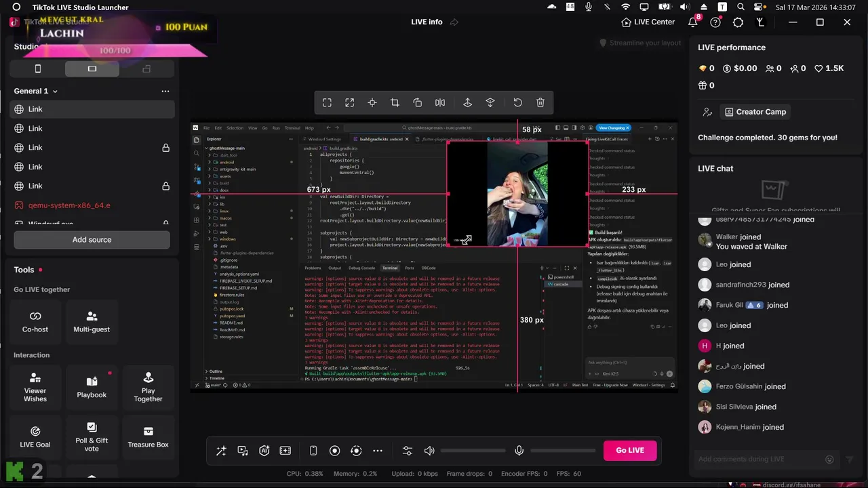Center the selected source on canvas

click(x=372, y=102)
